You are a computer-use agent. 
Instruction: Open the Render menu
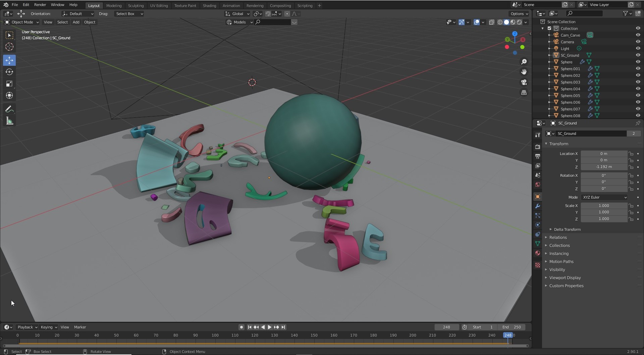tap(40, 5)
